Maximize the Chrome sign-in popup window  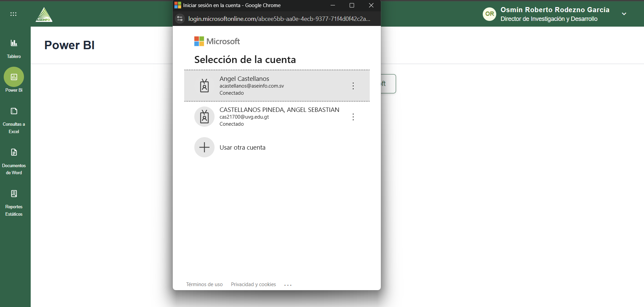click(352, 5)
